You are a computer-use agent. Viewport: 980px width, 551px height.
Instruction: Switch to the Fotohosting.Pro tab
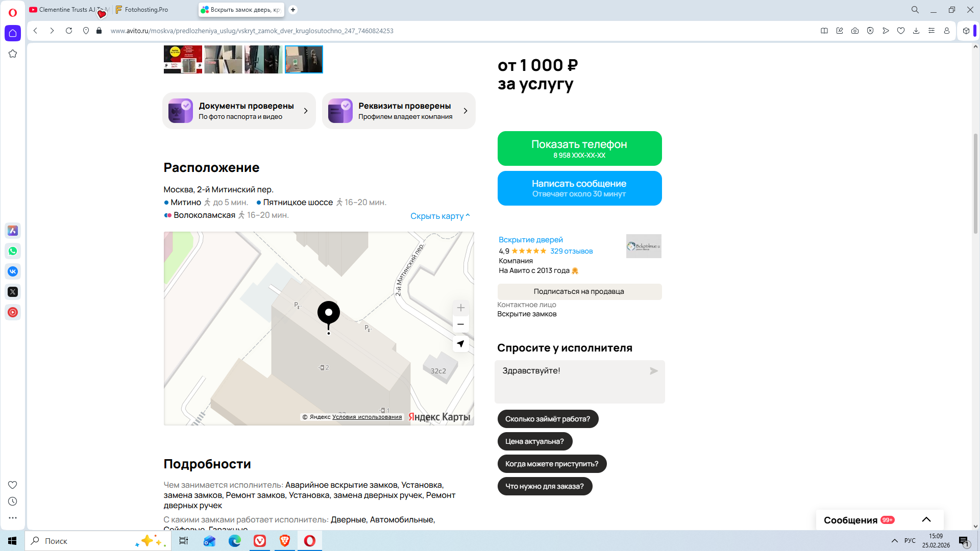point(146,10)
